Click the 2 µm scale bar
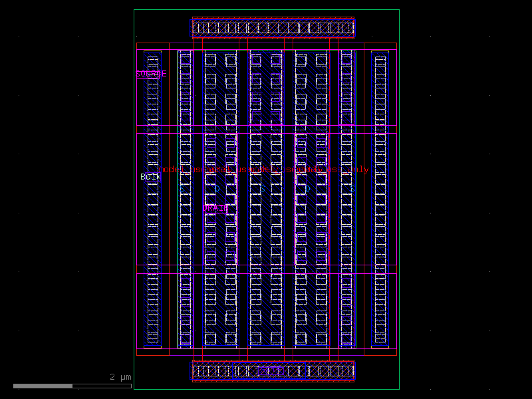The image size is (532, 399). [x=72, y=386]
